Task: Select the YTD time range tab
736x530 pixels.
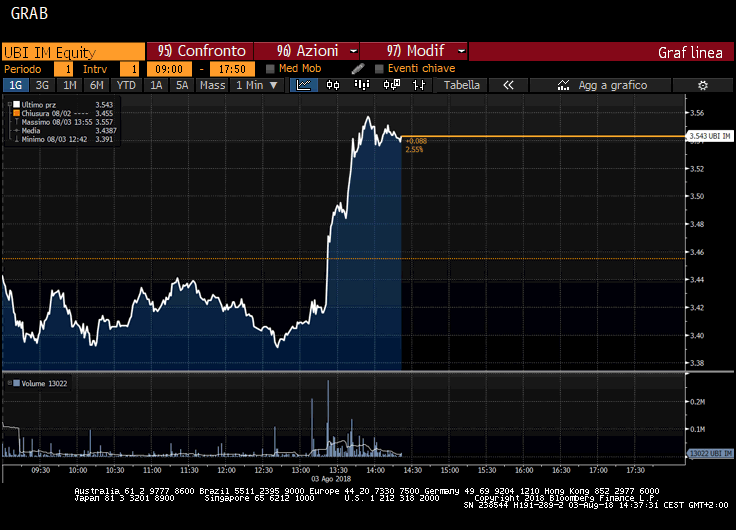Action: [126, 85]
